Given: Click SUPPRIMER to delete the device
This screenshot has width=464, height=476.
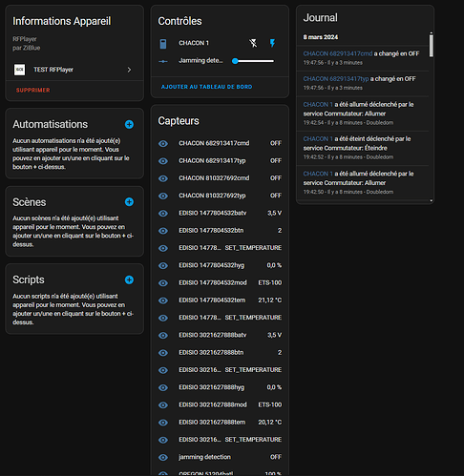Looking at the screenshot, I should tap(33, 91).
